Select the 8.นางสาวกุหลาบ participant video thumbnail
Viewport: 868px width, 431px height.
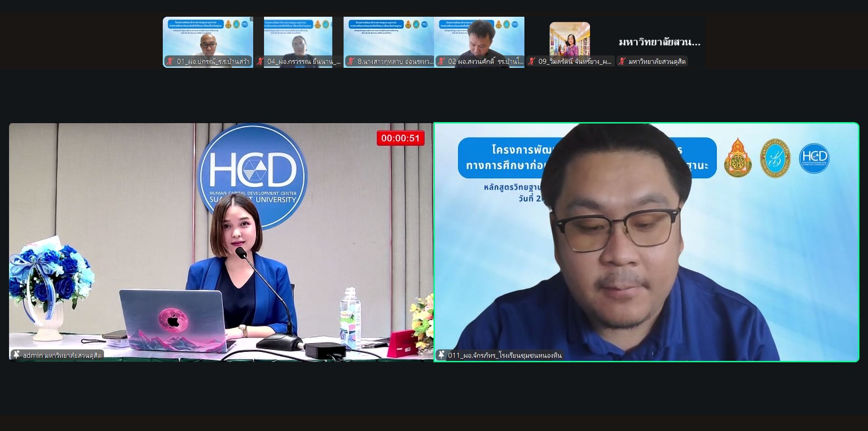(x=389, y=42)
